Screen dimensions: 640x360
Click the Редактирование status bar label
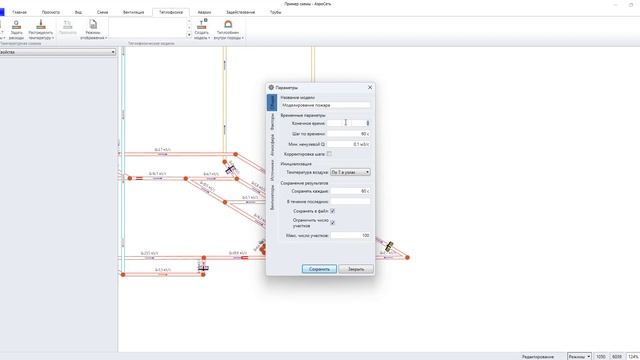coord(538,357)
